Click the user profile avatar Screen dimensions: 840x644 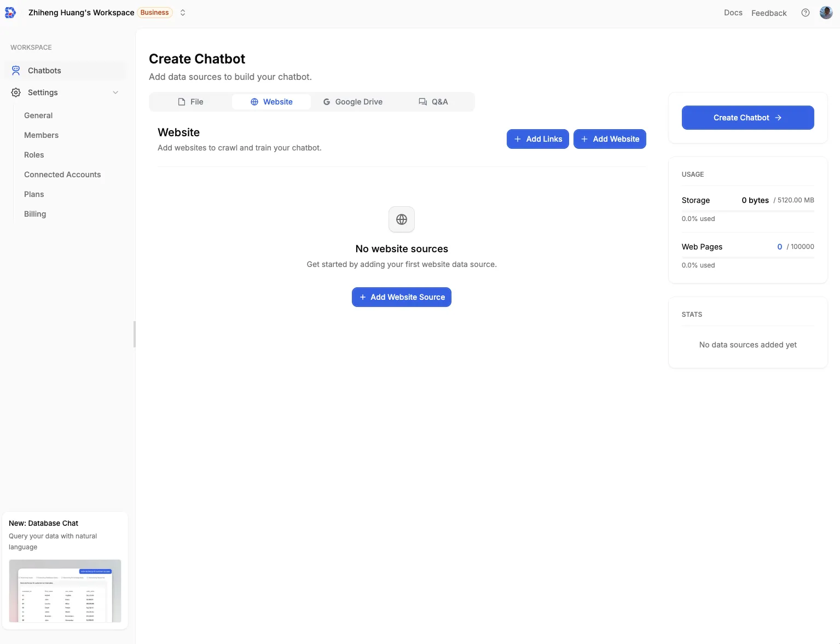click(826, 13)
